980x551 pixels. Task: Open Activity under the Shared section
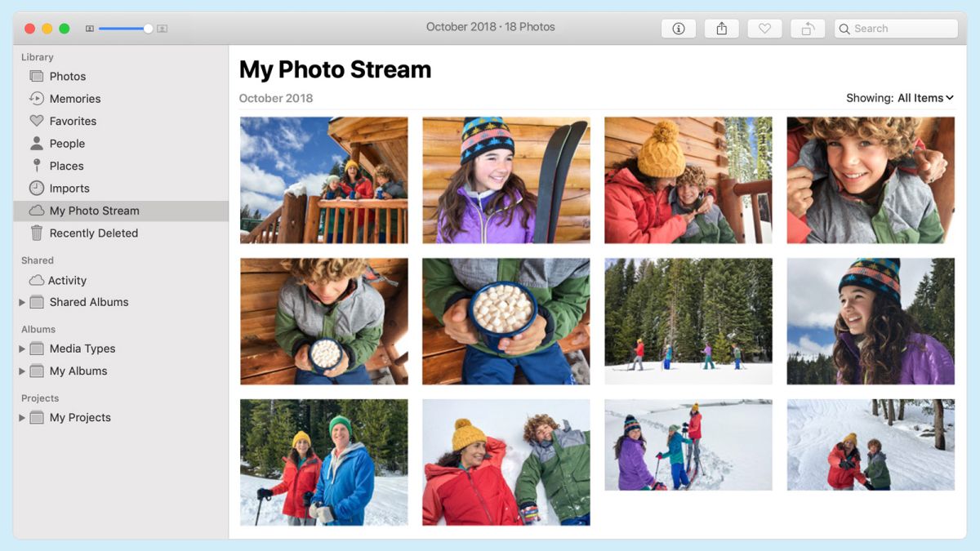[x=67, y=280]
